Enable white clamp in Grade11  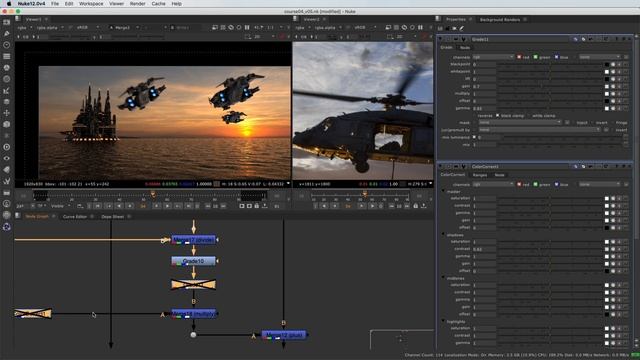[x=529, y=116]
